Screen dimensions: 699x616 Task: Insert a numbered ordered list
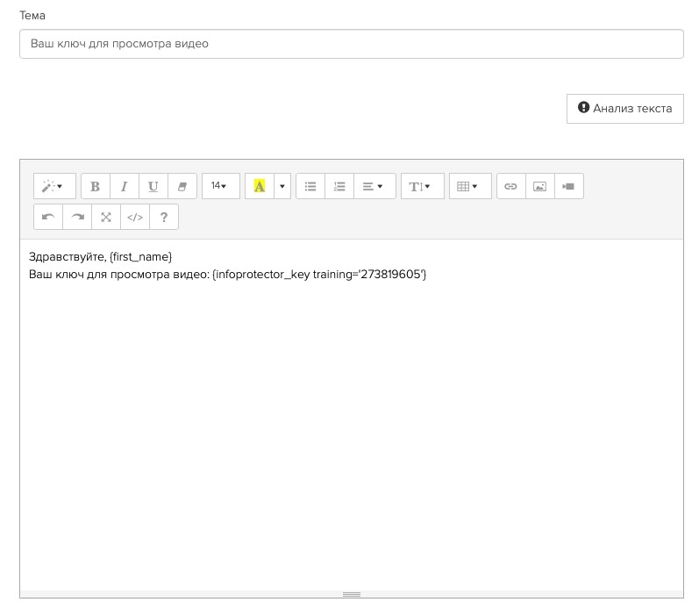[339, 186]
